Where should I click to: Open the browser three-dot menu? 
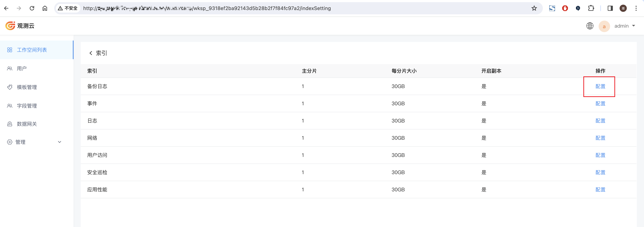point(636,8)
